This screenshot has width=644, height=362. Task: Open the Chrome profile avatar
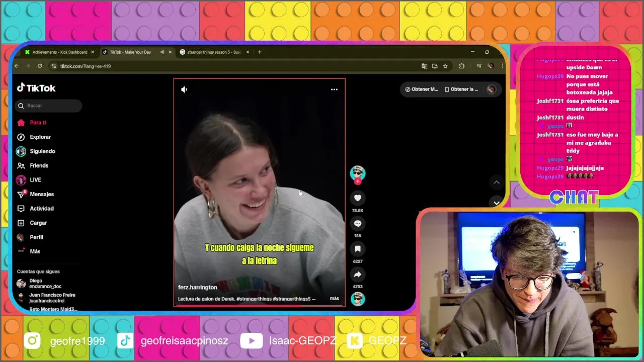coord(491,66)
